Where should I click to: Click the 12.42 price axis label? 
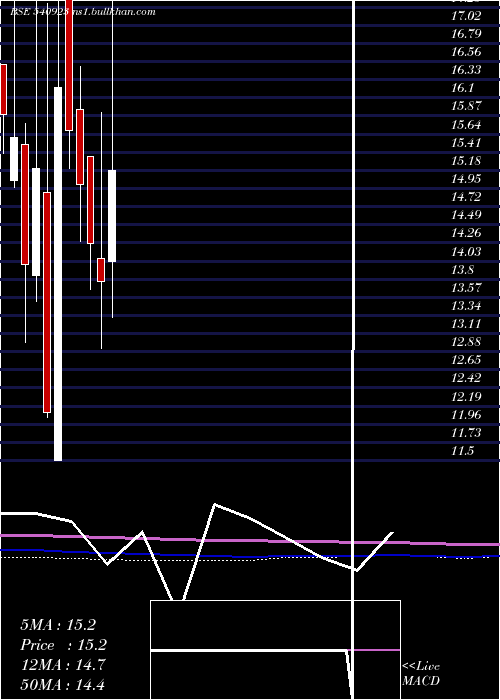pos(466,379)
